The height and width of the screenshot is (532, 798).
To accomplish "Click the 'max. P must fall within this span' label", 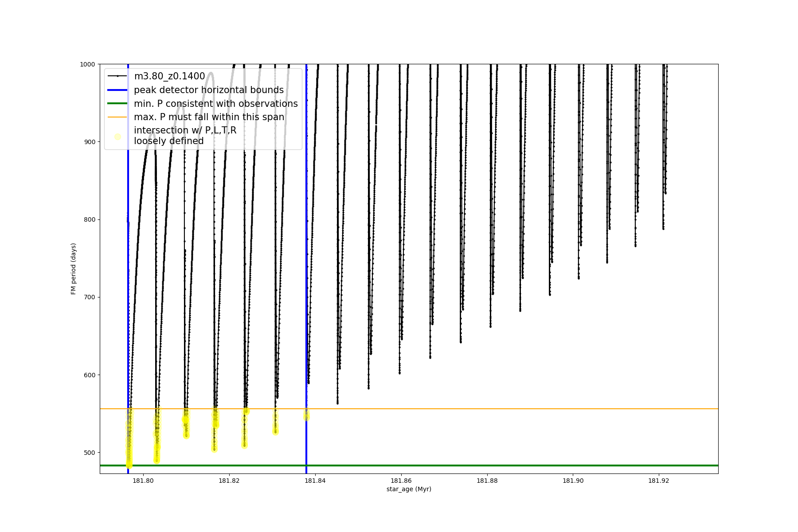I will [209, 117].
